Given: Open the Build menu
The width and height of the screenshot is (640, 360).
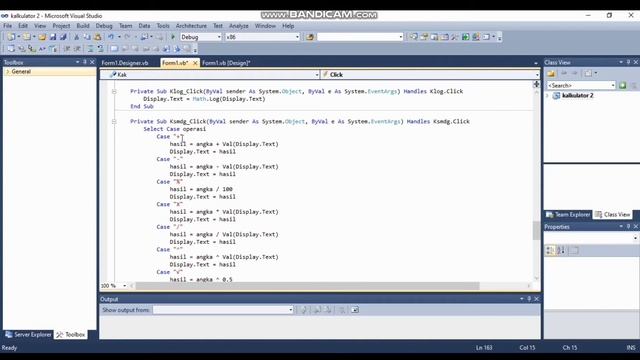Looking at the screenshot, I should click(x=83, y=26).
